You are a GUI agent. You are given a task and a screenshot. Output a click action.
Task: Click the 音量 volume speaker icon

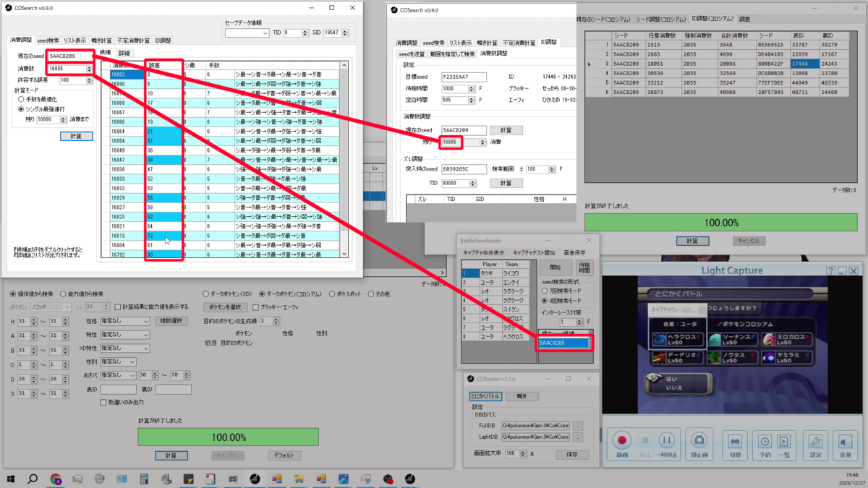coord(844,443)
